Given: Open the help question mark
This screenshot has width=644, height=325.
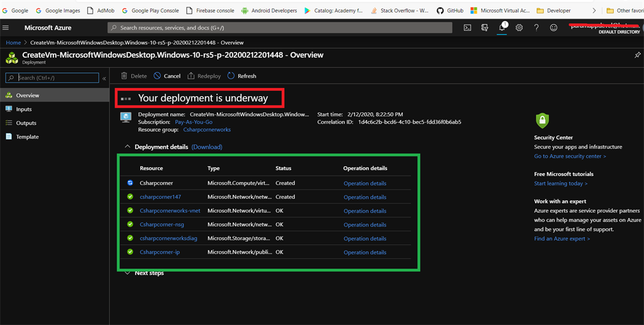Looking at the screenshot, I should tap(536, 28).
